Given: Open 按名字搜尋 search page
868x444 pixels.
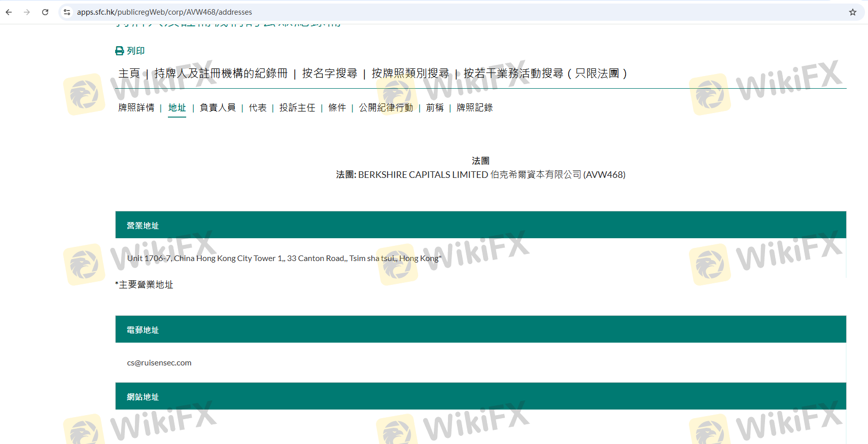Looking at the screenshot, I should coord(330,73).
